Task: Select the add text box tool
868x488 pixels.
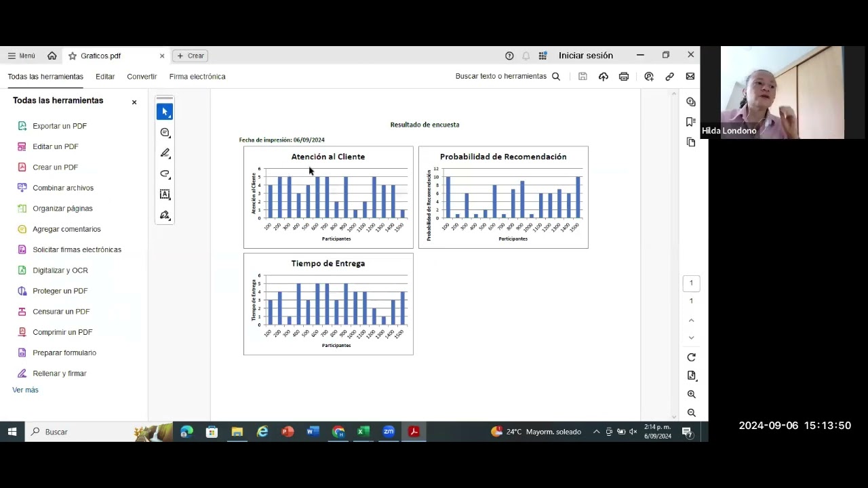Action: [x=165, y=195]
